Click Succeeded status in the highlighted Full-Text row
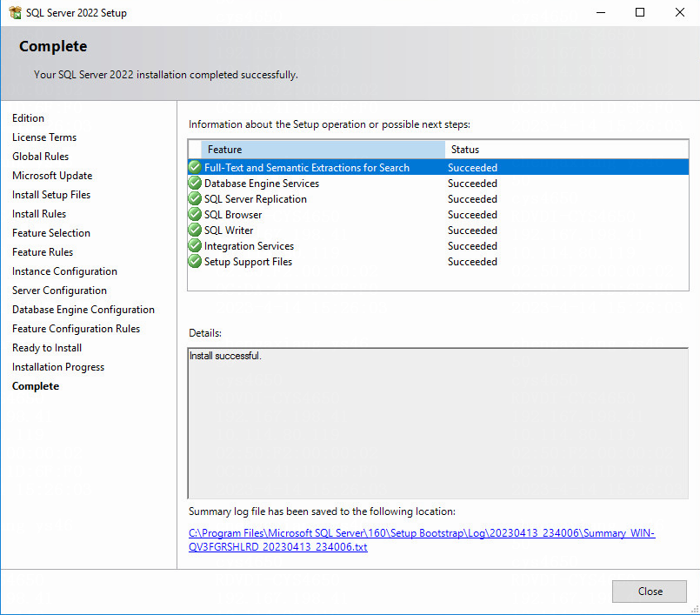 pos(472,168)
